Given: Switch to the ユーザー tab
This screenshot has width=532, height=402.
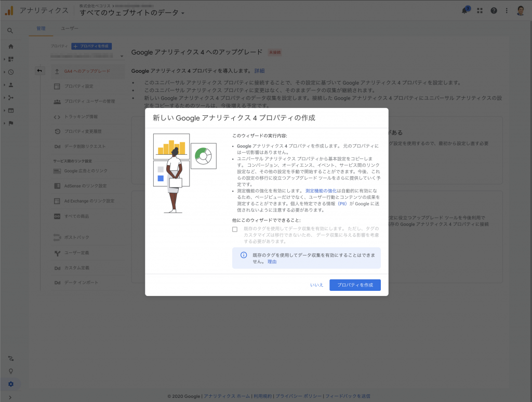Looking at the screenshot, I should tap(70, 29).
